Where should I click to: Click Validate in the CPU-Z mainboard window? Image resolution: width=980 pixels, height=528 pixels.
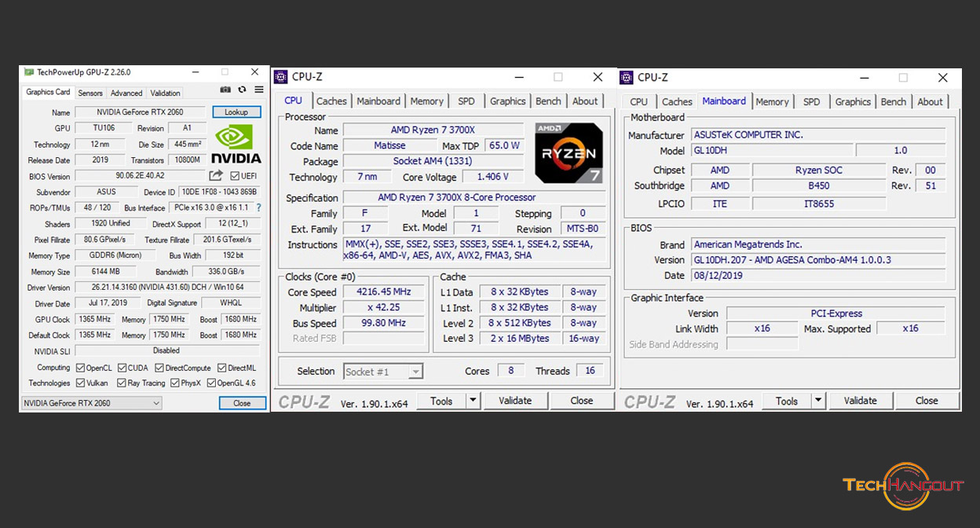pos(861,401)
